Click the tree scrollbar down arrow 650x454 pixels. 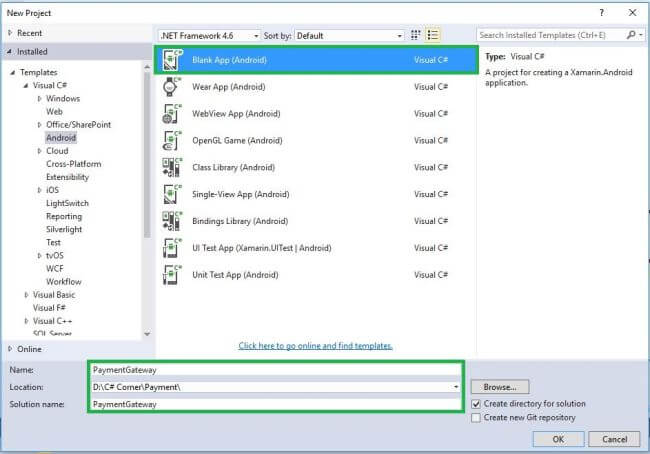pyautogui.click(x=147, y=334)
